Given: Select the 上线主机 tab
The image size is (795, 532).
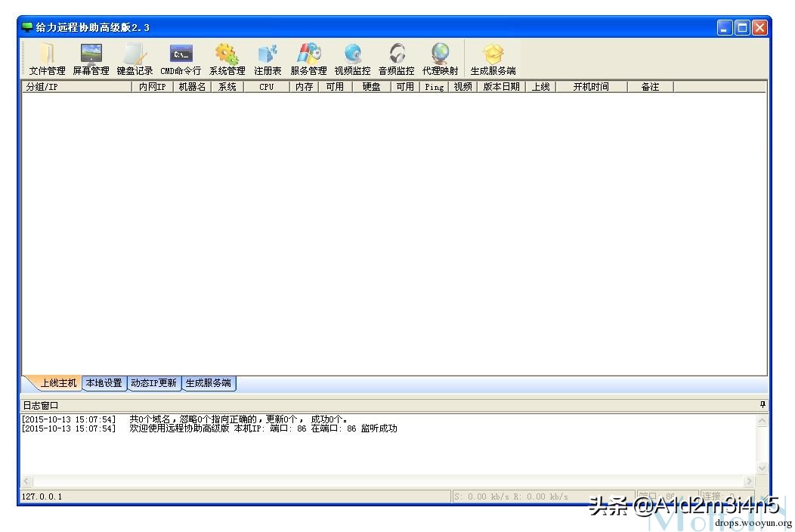Looking at the screenshot, I should [x=58, y=383].
